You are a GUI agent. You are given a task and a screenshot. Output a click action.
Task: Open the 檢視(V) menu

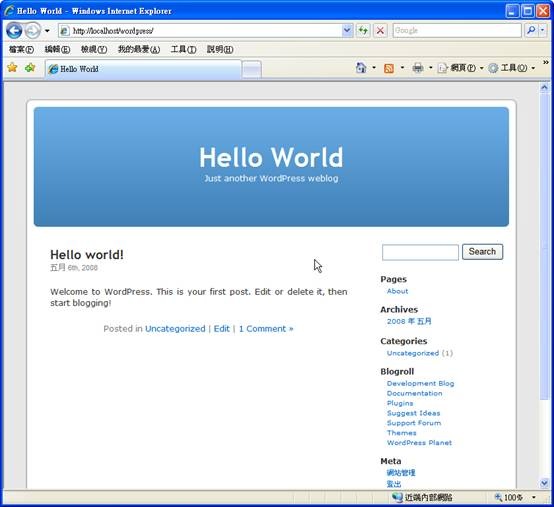coord(94,49)
